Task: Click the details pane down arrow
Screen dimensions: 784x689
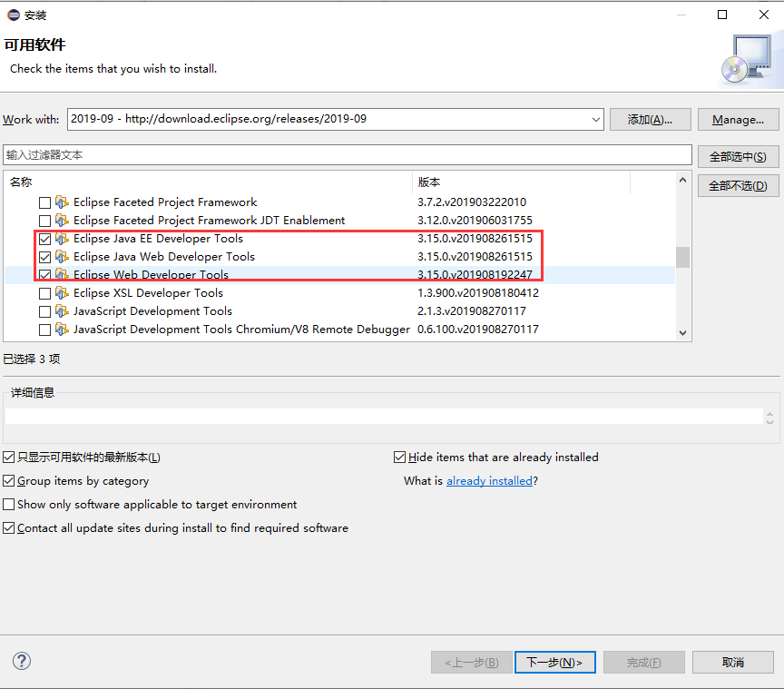Action: click(770, 421)
